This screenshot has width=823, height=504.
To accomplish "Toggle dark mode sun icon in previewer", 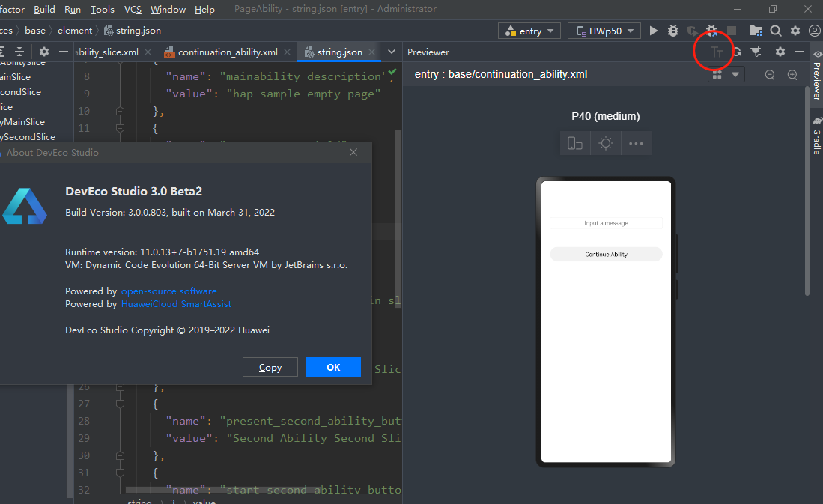I will [x=606, y=143].
